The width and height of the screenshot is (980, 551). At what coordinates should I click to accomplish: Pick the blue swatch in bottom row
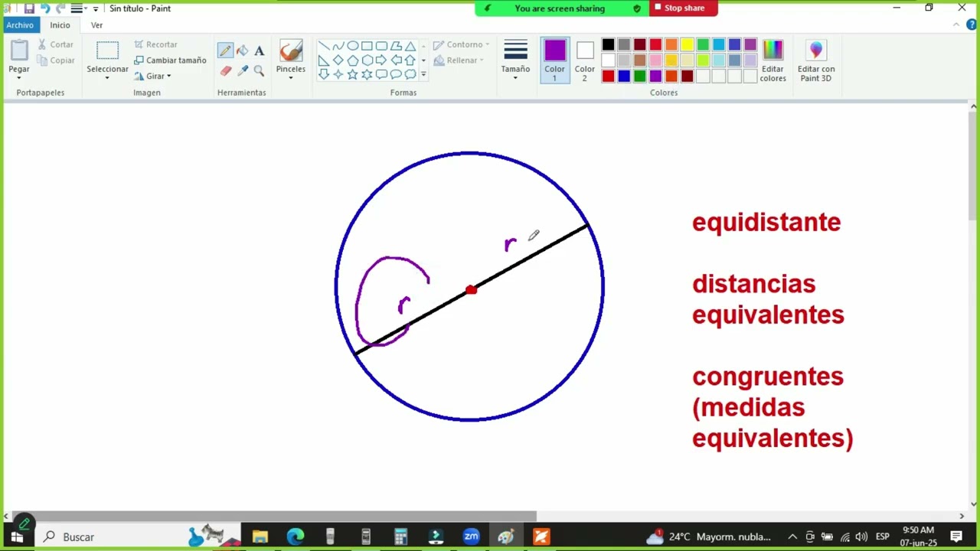click(624, 76)
